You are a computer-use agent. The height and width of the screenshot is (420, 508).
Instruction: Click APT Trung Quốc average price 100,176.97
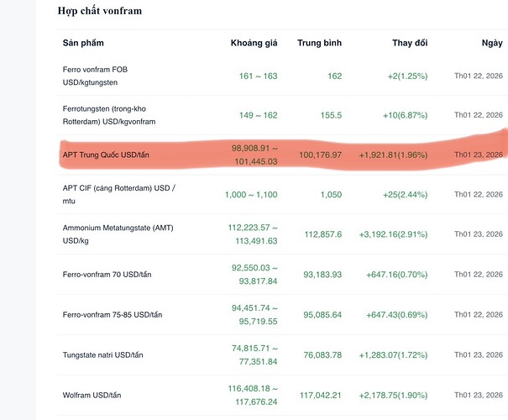tap(316, 155)
